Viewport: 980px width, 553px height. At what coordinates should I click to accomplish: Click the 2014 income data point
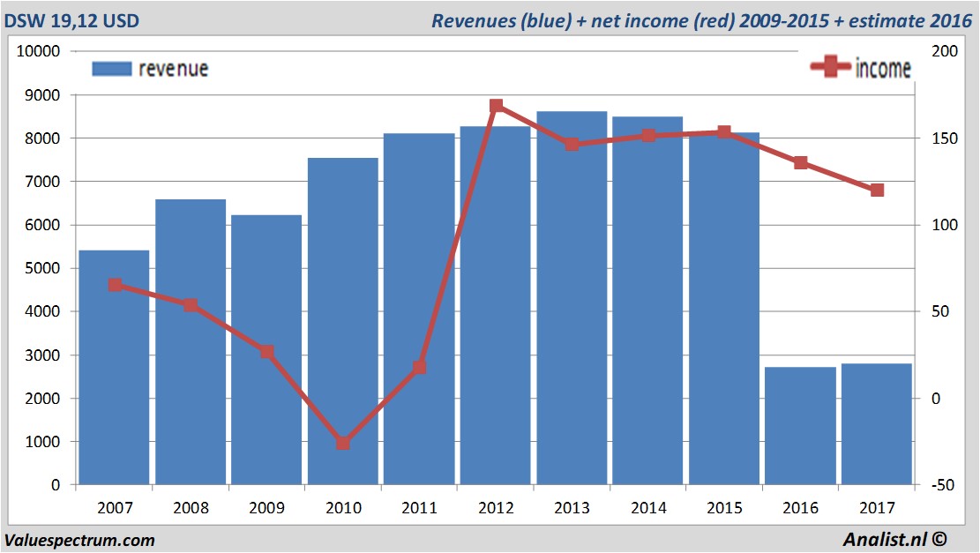tap(648, 136)
